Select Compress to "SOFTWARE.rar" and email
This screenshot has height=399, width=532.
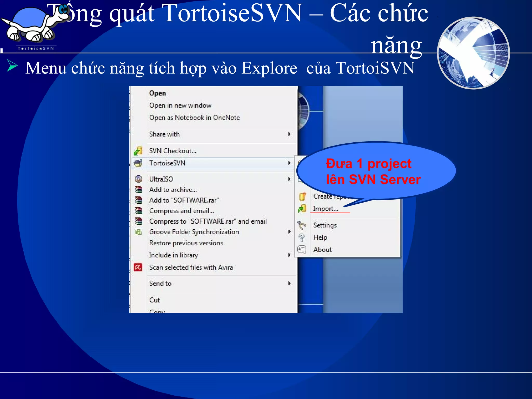(x=208, y=221)
